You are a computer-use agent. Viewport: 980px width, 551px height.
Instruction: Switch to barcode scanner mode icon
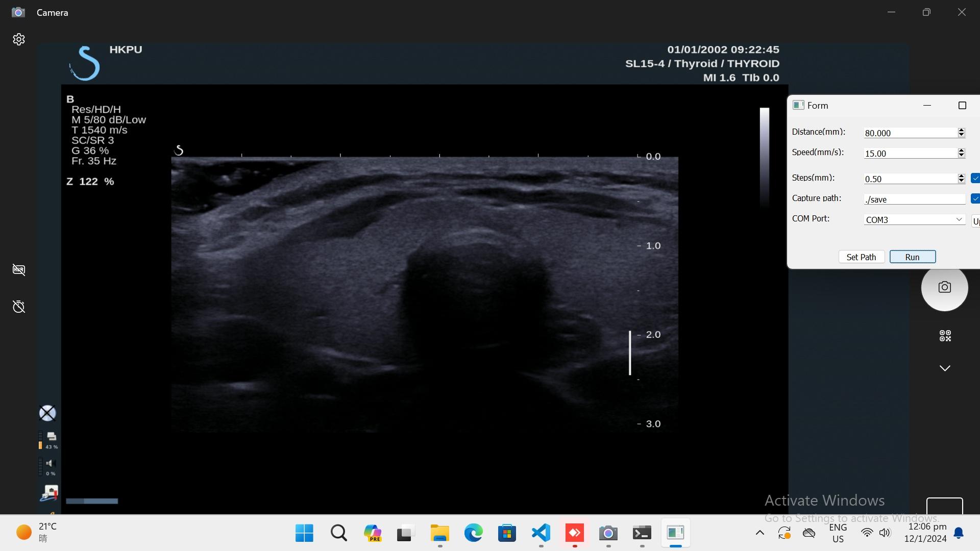(945, 336)
